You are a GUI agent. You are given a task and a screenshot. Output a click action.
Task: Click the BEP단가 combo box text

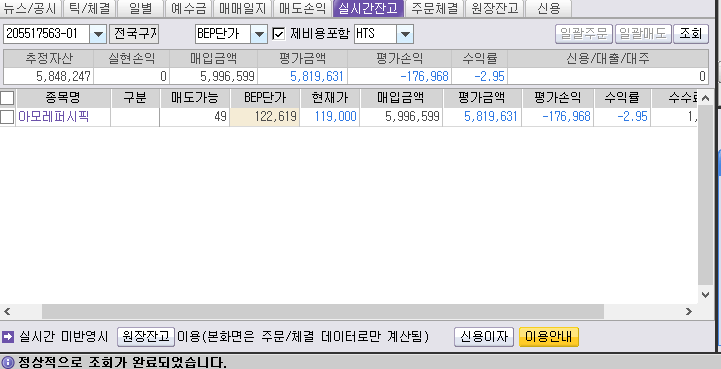point(223,35)
